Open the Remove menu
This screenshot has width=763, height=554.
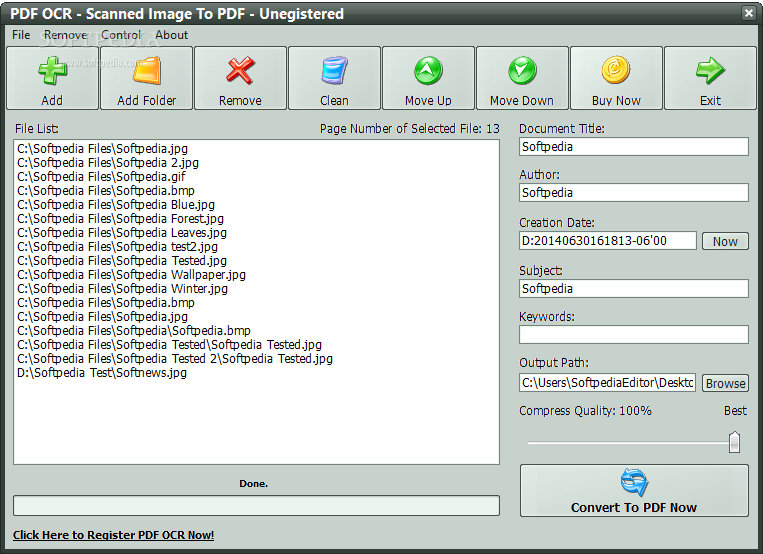pyautogui.click(x=65, y=35)
